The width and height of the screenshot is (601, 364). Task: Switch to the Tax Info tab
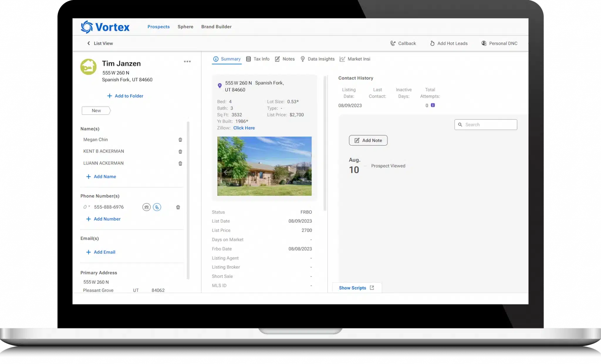(258, 59)
